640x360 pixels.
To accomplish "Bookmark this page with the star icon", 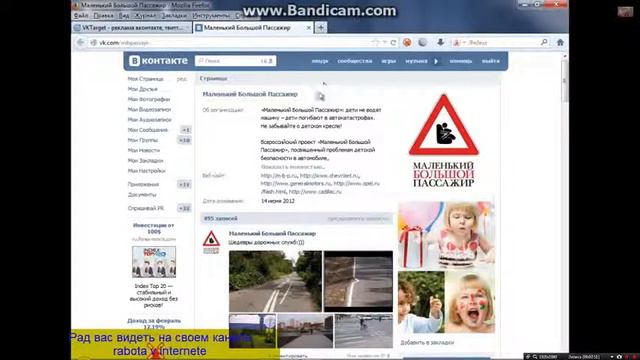I will click(x=376, y=42).
